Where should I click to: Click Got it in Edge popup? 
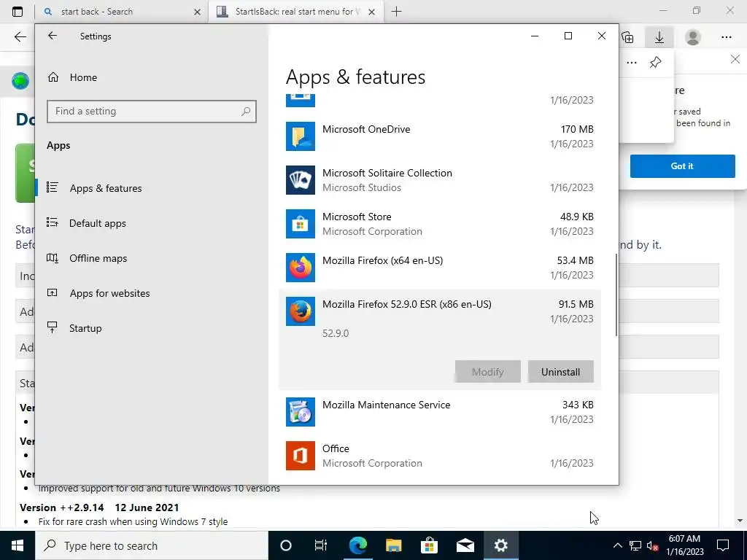pos(682,166)
